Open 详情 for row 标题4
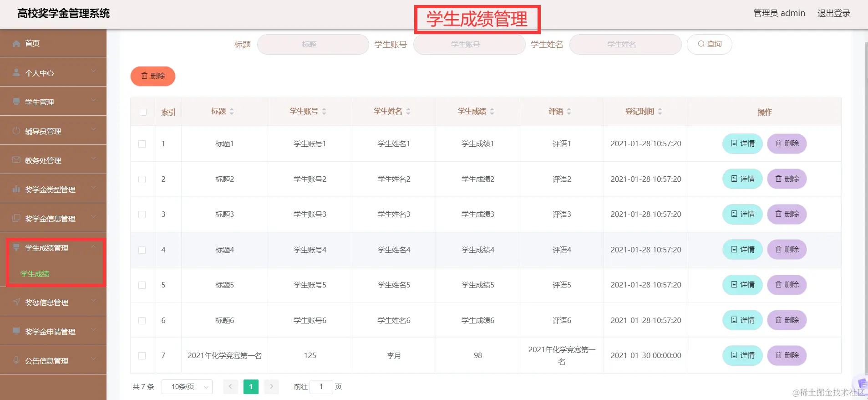The height and width of the screenshot is (400, 868). coord(742,250)
